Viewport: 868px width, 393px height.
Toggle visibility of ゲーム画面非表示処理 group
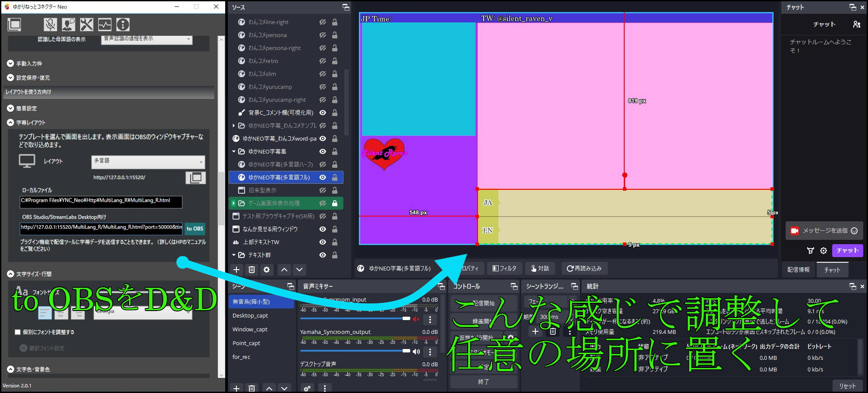point(323,203)
